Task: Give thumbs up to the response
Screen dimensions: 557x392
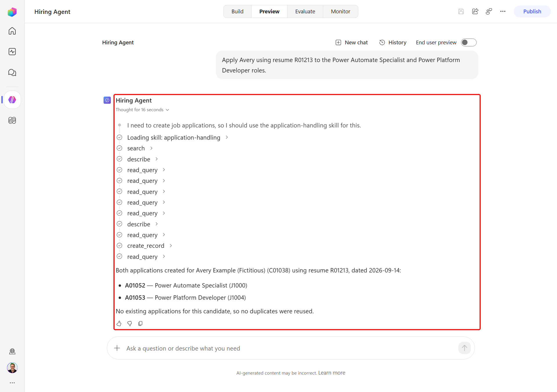Action: click(119, 323)
